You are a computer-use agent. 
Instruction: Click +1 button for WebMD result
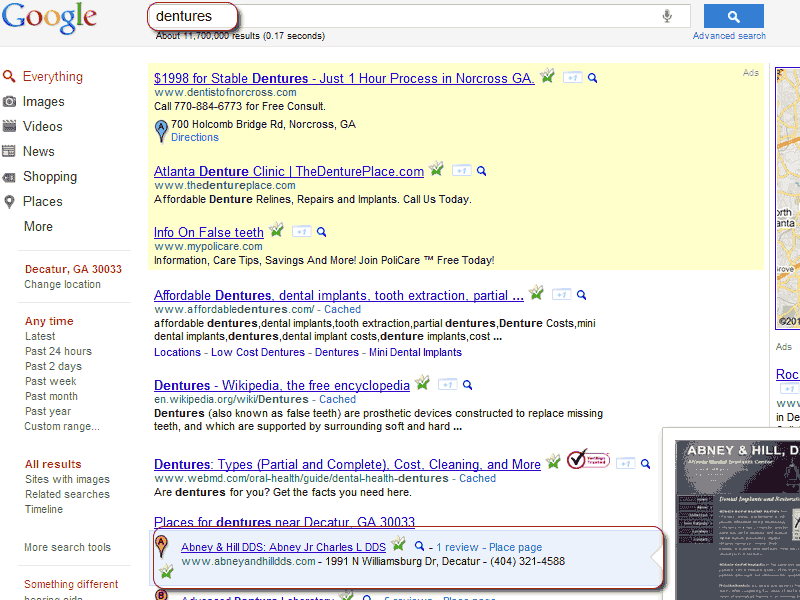pos(626,464)
